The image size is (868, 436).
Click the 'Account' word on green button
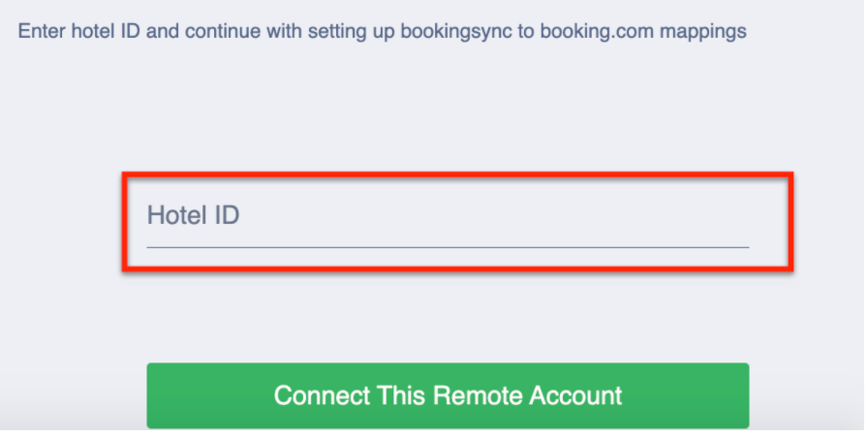point(578,395)
